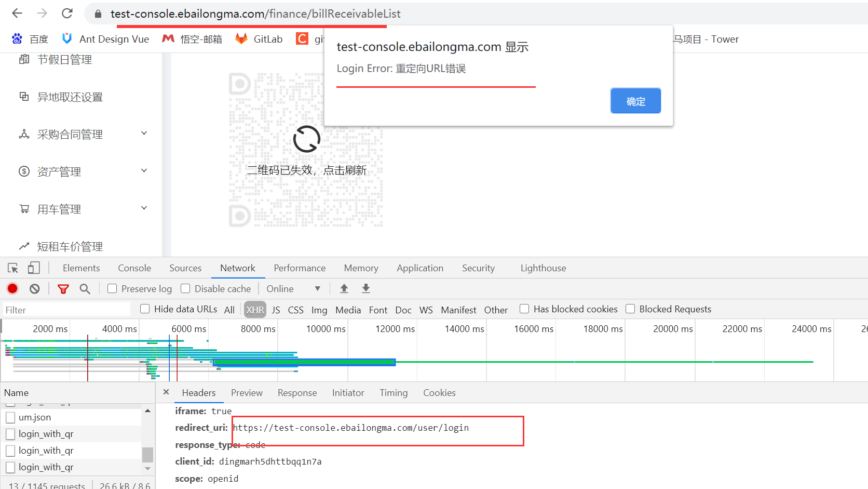Click the request list scrollbar up arrow

coord(148,411)
